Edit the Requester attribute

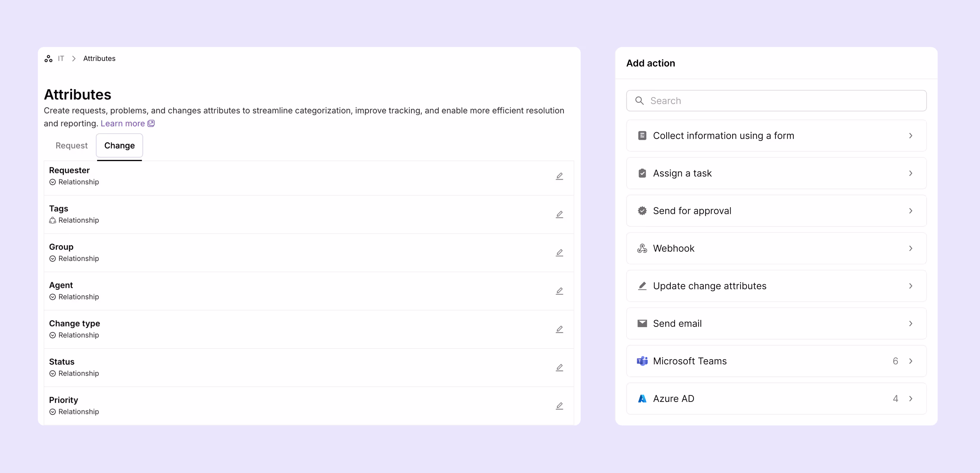coord(559,176)
